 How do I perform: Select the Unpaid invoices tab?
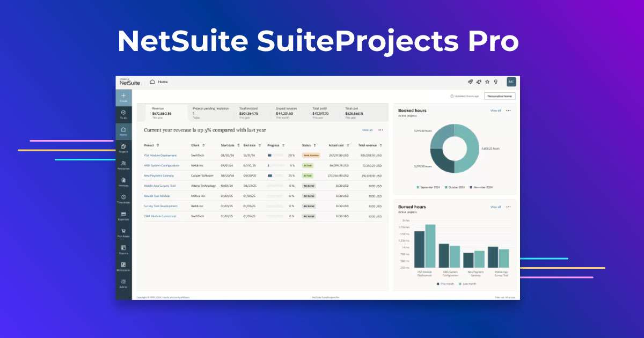tap(288, 112)
